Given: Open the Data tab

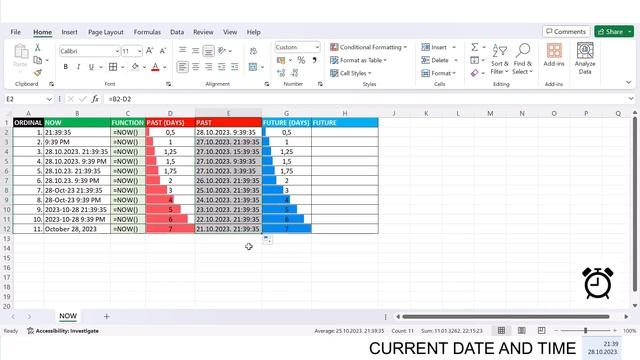Looking at the screenshot, I should 177,32.
